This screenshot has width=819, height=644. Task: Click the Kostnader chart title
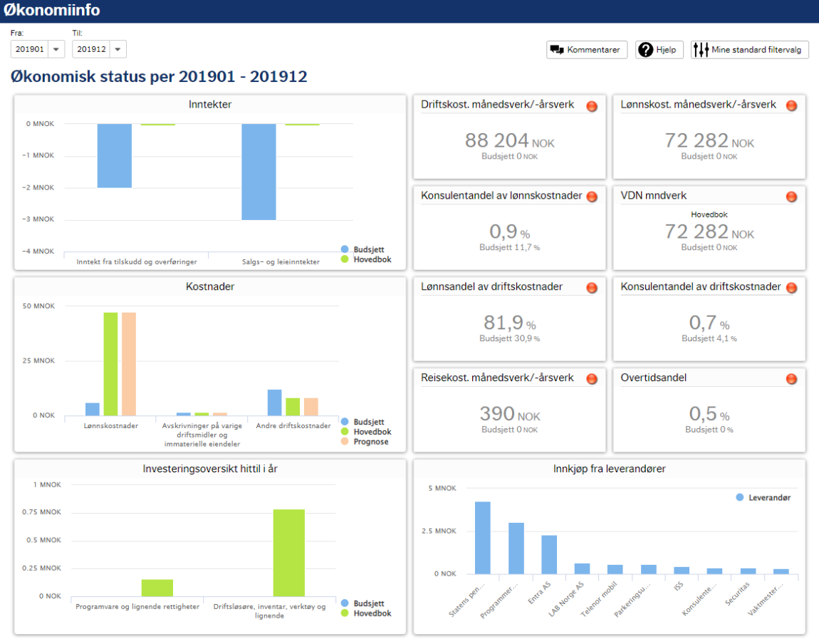[x=210, y=287]
